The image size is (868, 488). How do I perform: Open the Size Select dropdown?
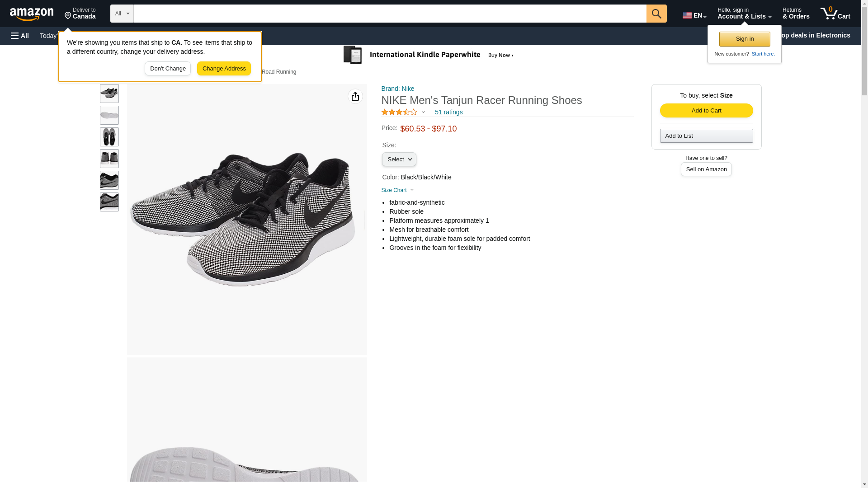399,160
